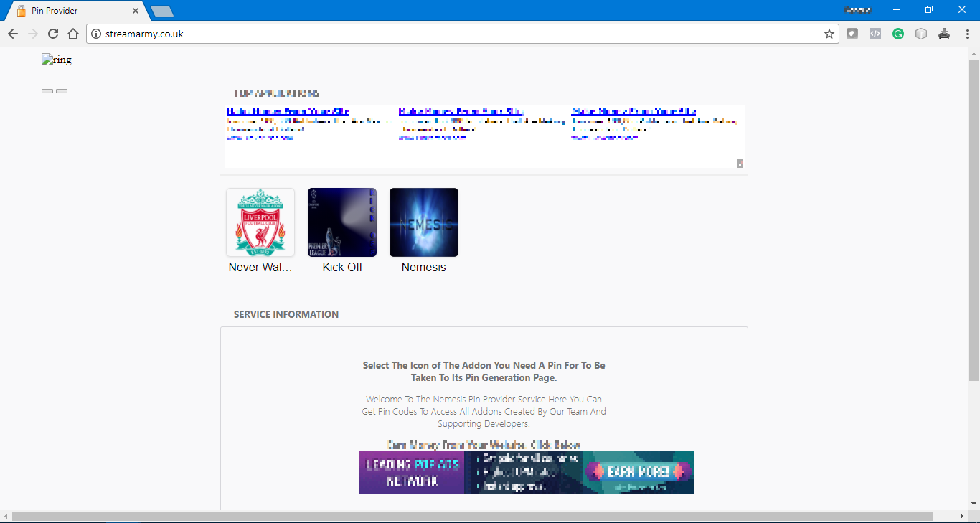This screenshot has width=980, height=523.
Task: Open the Never Walk Alone Liverpool addon
Action: coord(260,222)
